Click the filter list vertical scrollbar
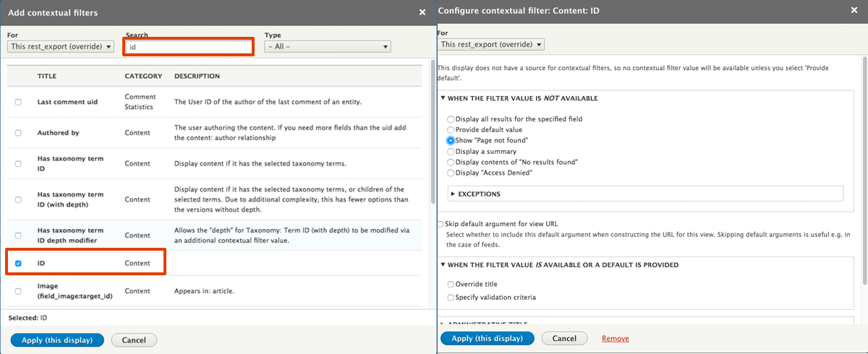The height and width of the screenshot is (354, 868). tap(433, 130)
